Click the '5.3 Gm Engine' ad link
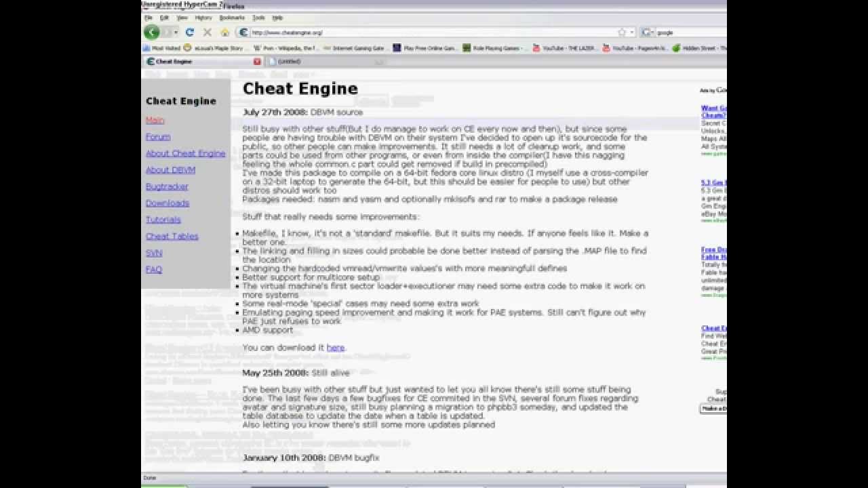Viewport: 868px width, 488px height. tap(714, 183)
